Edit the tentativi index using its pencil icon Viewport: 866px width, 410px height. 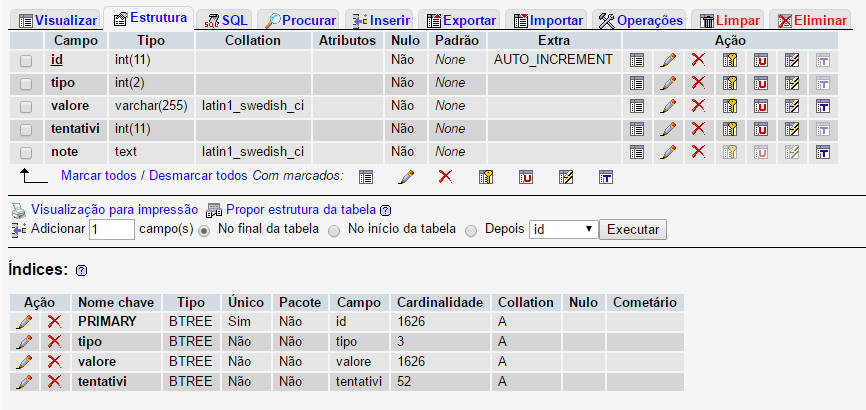coord(25,382)
